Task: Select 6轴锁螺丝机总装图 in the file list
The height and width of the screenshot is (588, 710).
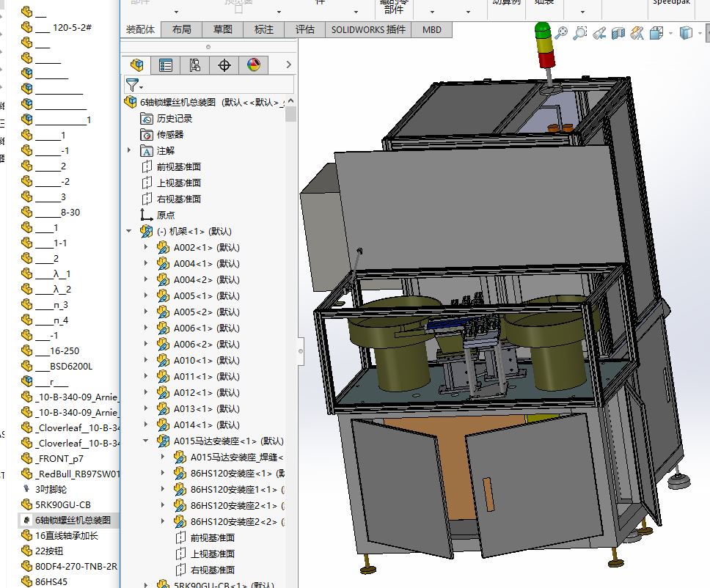Action: [x=73, y=520]
